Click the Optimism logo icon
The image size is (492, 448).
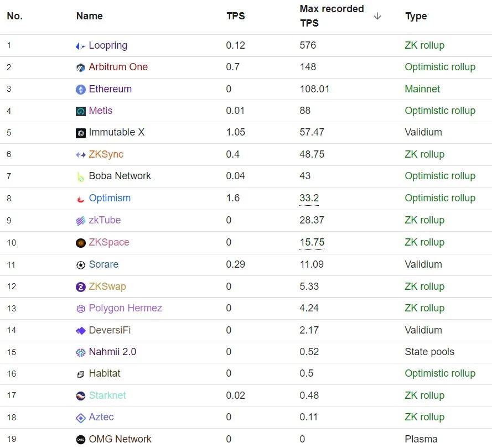pyautogui.click(x=81, y=199)
